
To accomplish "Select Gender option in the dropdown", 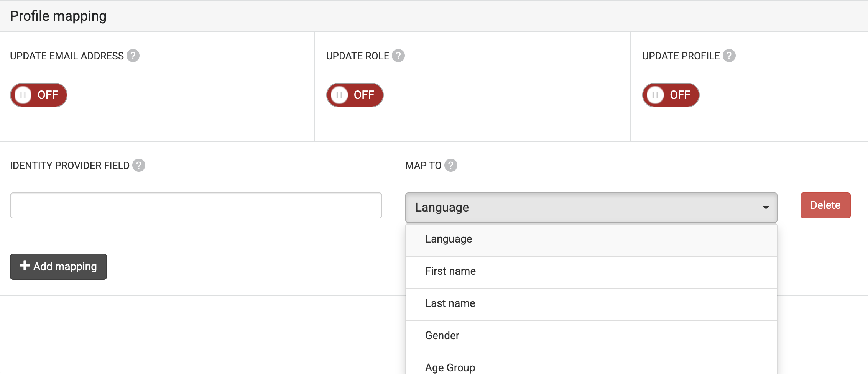I will (442, 336).
